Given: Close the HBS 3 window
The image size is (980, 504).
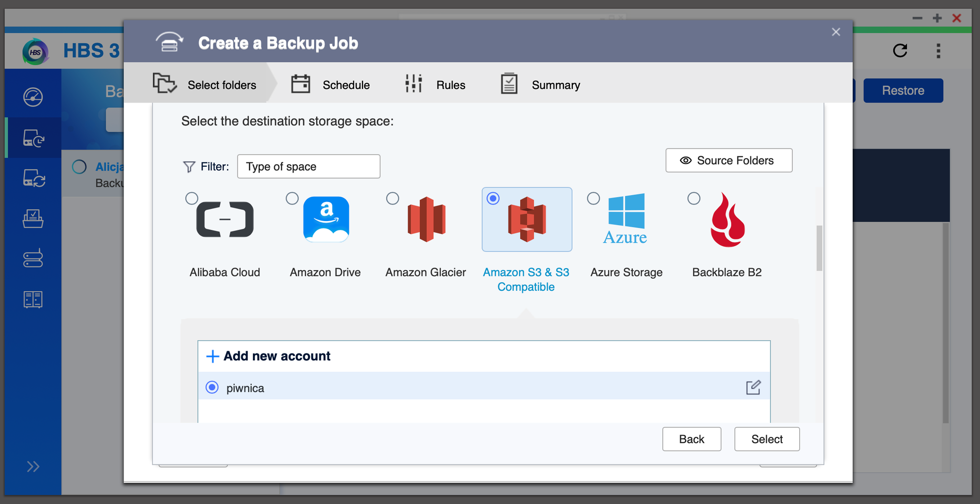Looking at the screenshot, I should click(956, 18).
